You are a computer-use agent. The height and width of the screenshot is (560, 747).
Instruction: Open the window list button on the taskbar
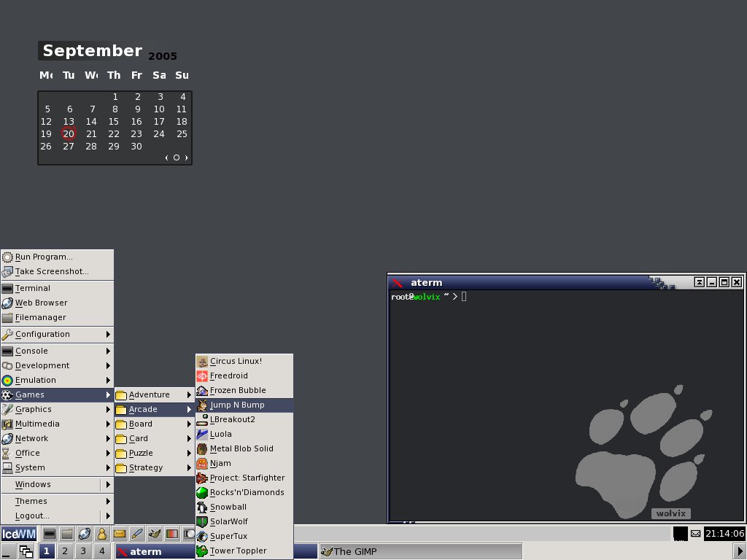26,551
